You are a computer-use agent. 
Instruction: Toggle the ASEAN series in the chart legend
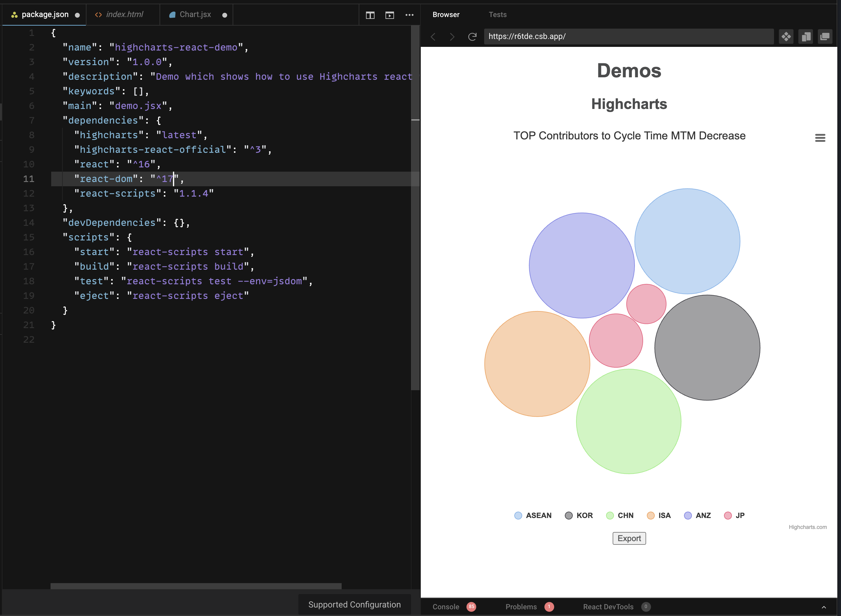(533, 515)
